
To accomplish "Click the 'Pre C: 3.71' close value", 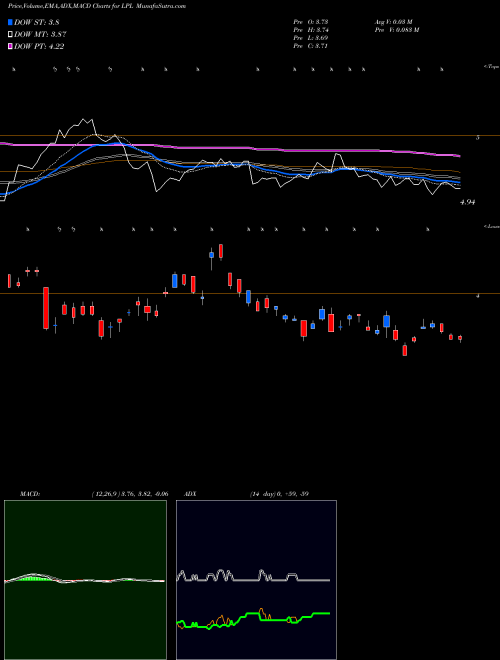I will pyautogui.click(x=311, y=46).
